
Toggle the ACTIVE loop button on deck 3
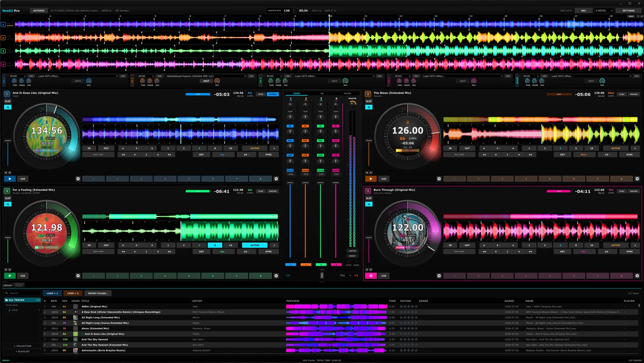coord(255,245)
